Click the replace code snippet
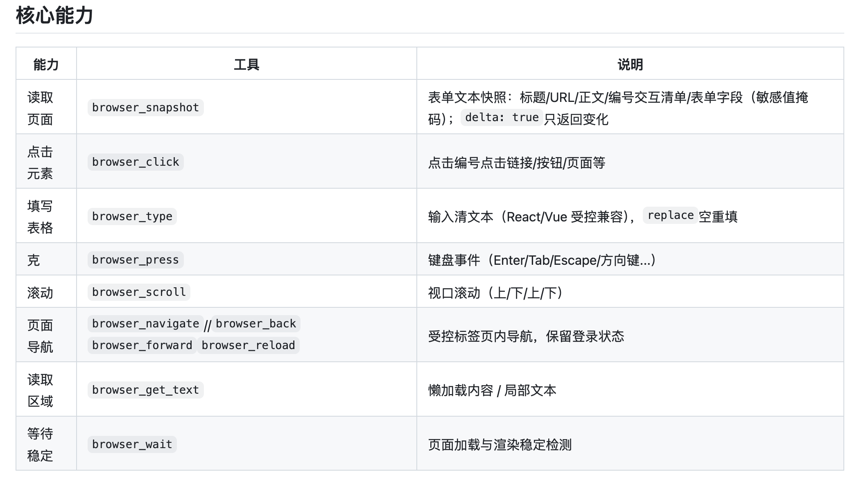This screenshot has height=478, width=868. (670, 215)
